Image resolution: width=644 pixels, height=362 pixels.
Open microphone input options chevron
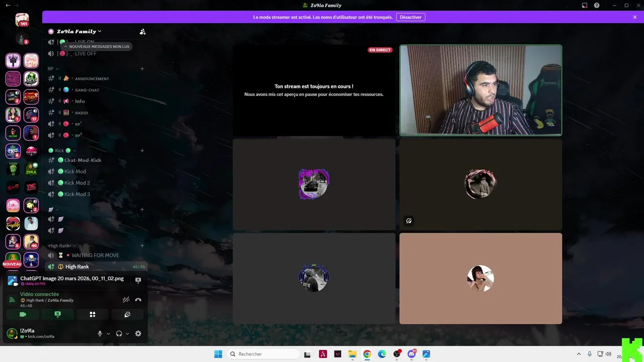[x=108, y=333]
